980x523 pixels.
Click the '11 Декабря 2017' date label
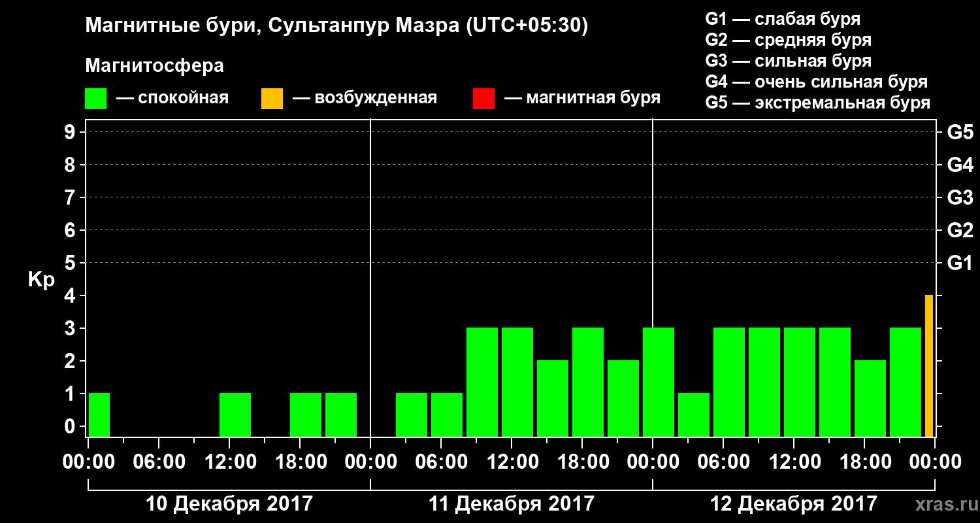click(x=512, y=504)
